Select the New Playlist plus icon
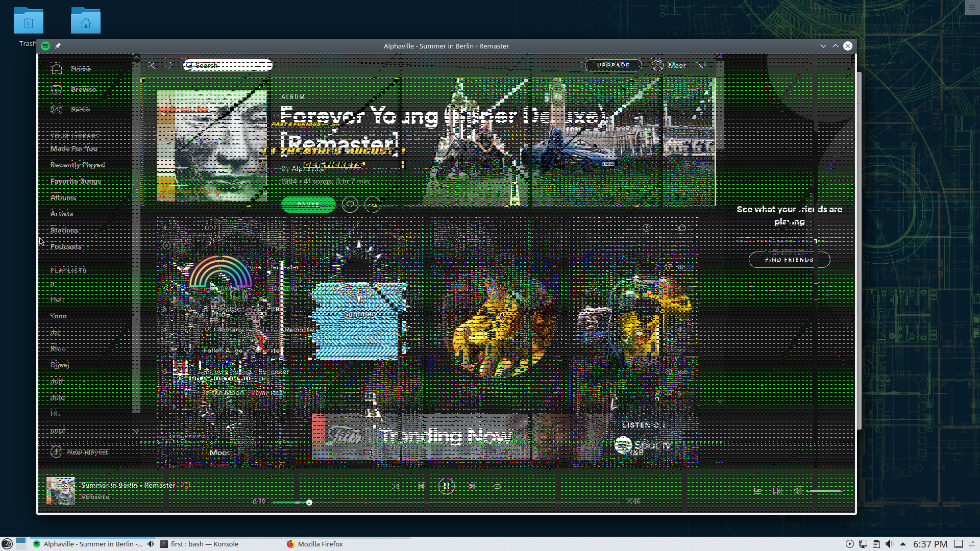 pyautogui.click(x=56, y=452)
